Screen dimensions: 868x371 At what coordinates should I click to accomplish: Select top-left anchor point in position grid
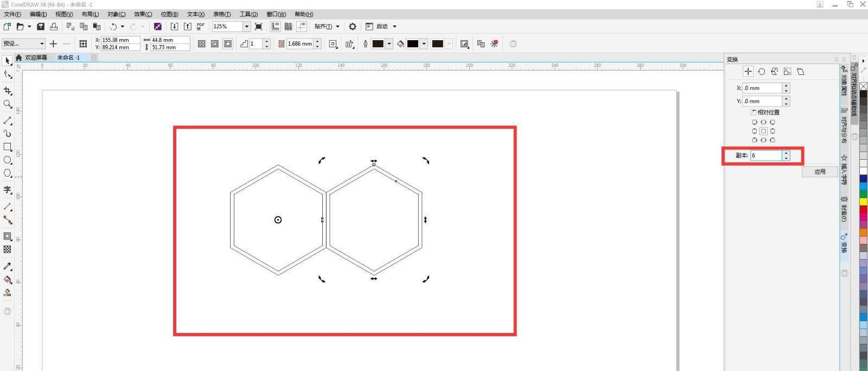(x=755, y=122)
